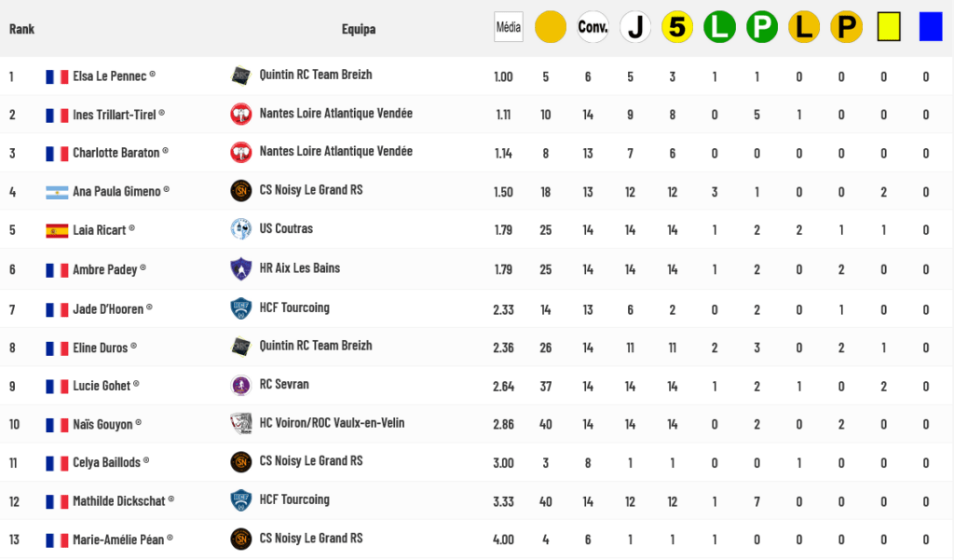Open the US Coutras team link

coord(286,229)
